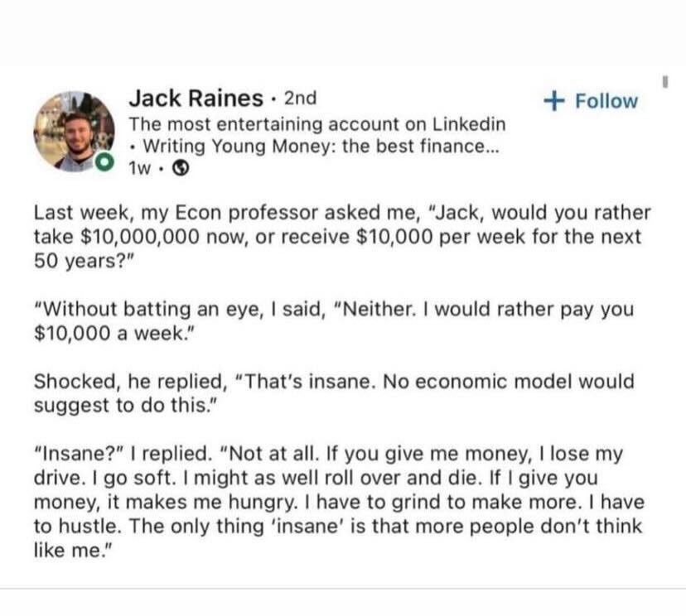686x616 pixels.
Task: Click the paragraph starting 'Last week, my Econ'
Action: pos(342,237)
